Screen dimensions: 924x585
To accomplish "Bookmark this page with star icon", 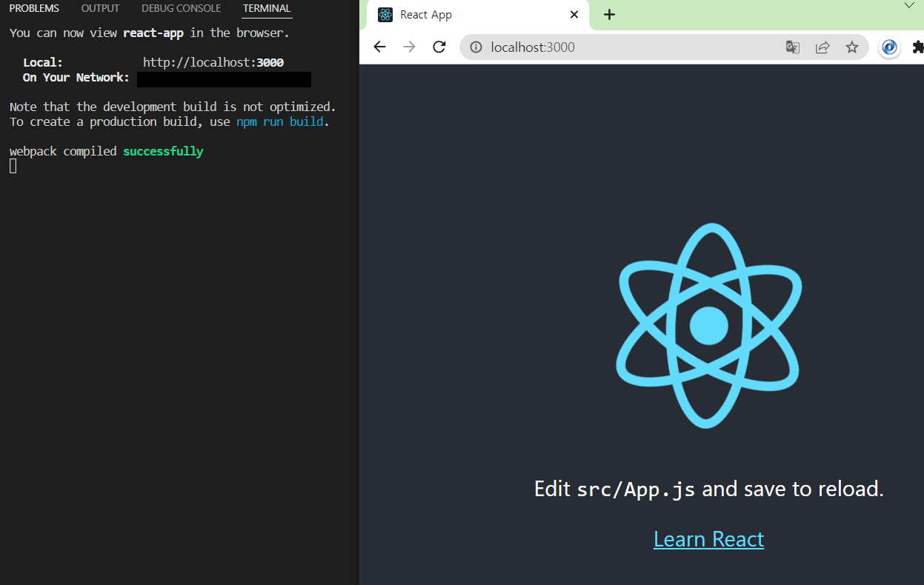I will click(852, 47).
